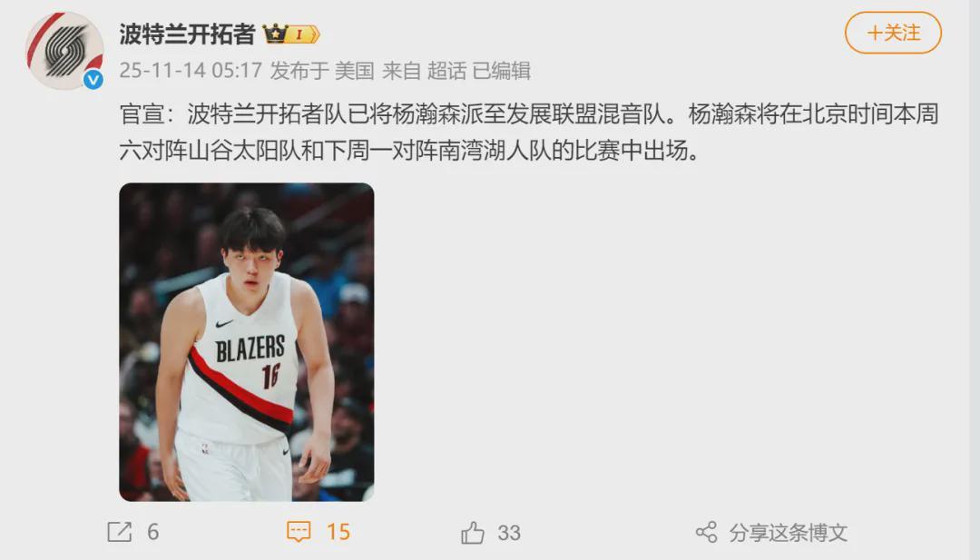Open comments via speech bubble icon
Image resolution: width=980 pixels, height=560 pixels.
click(299, 532)
